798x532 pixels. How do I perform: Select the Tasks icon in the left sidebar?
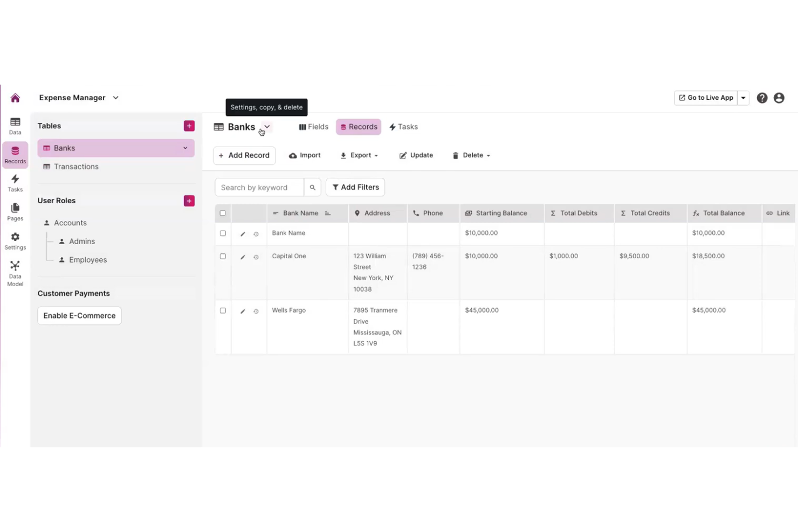click(15, 182)
